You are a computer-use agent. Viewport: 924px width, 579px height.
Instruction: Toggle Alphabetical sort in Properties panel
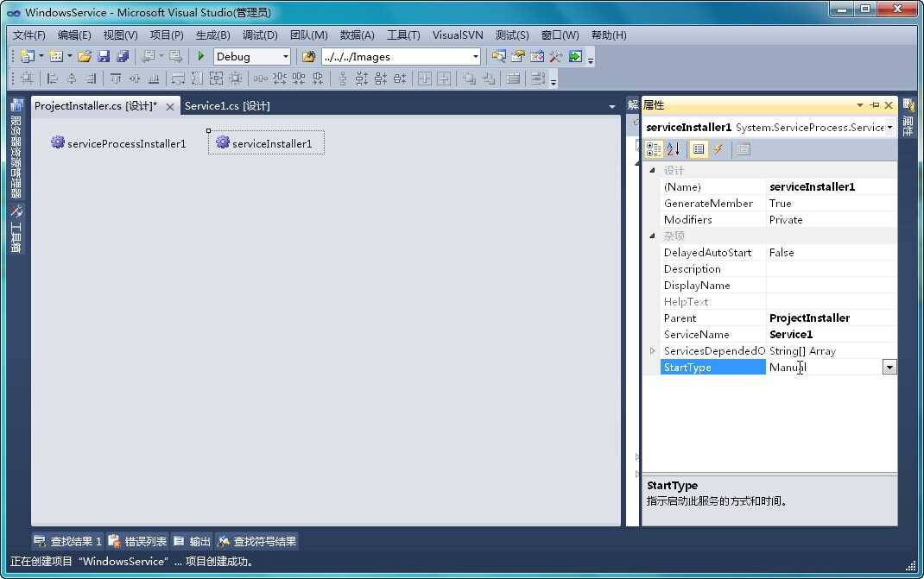[673, 149]
